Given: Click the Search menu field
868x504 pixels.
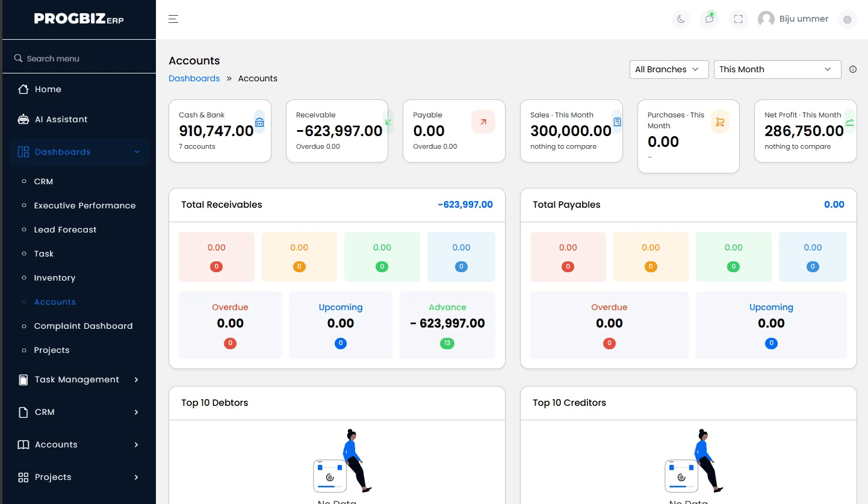Looking at the screenshot, I should [x=79, y=58].
